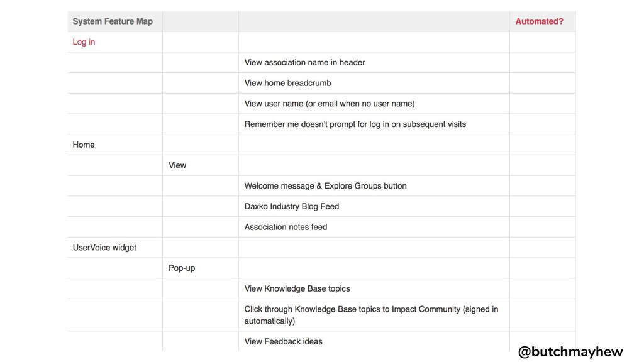Select Automated cell beside 'View home breadcrumb'

coord(542,83)
